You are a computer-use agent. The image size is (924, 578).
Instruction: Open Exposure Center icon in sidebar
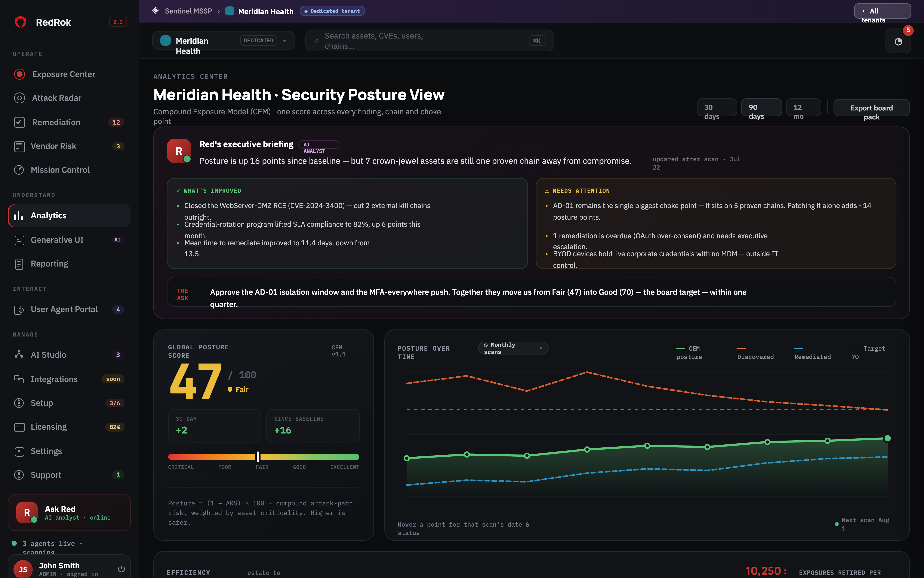pos(19,74)
